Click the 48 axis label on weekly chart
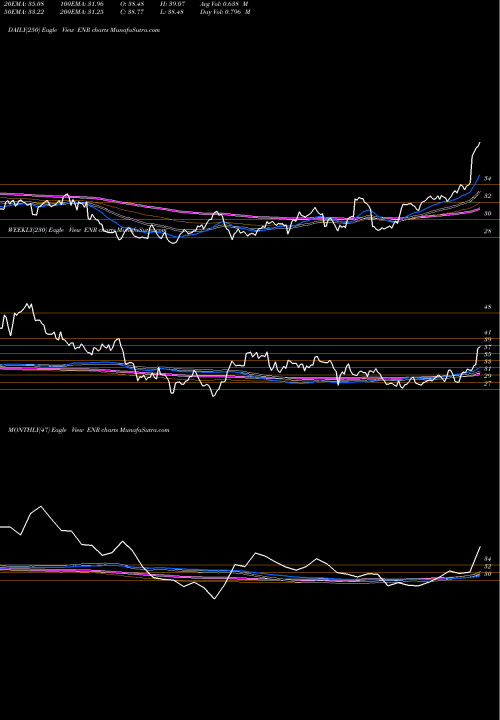 (488, 307)
